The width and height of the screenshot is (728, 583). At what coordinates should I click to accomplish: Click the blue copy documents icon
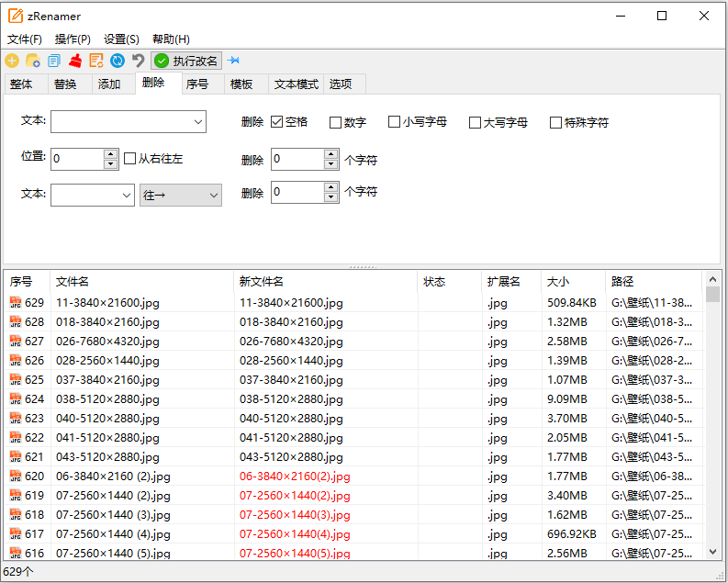pyautogui.click(x=54, y=61)
